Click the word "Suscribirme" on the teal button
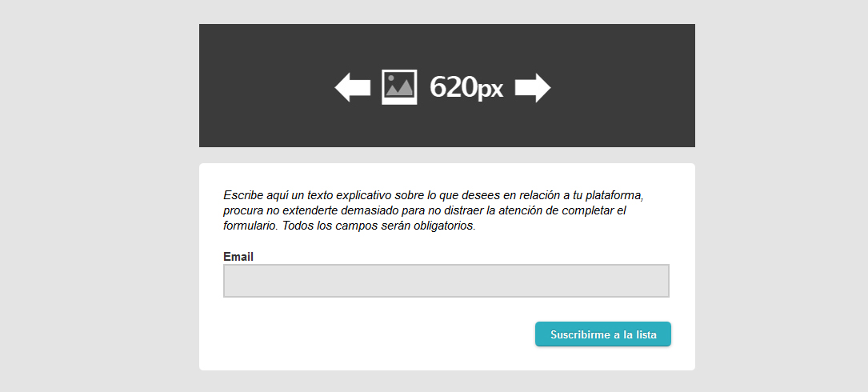Screen dimensions: 868x392 click(x=580, y=334)
